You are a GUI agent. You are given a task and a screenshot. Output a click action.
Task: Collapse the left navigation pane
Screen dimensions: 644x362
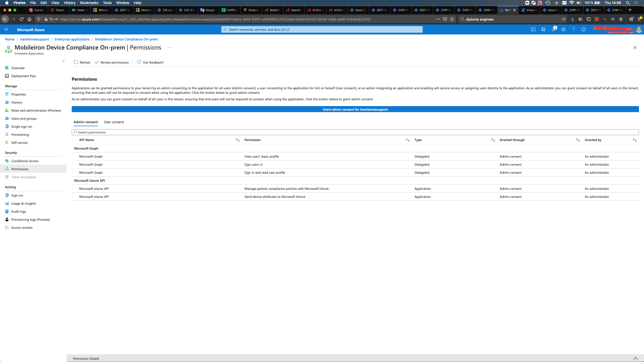point(64,61)
